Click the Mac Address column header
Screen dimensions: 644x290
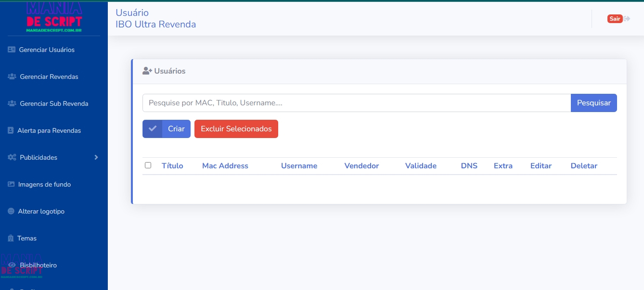coord(225,166)
